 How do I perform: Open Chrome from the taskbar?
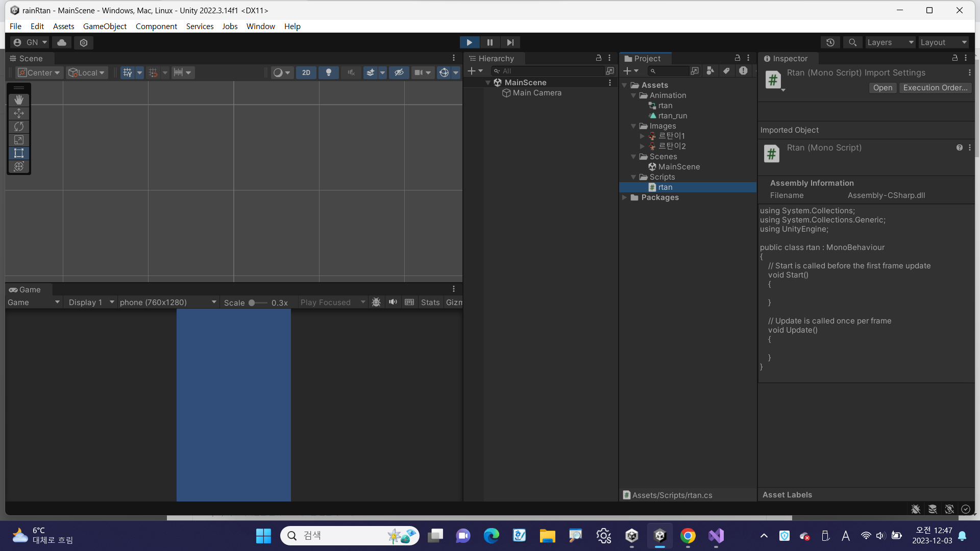688,536
